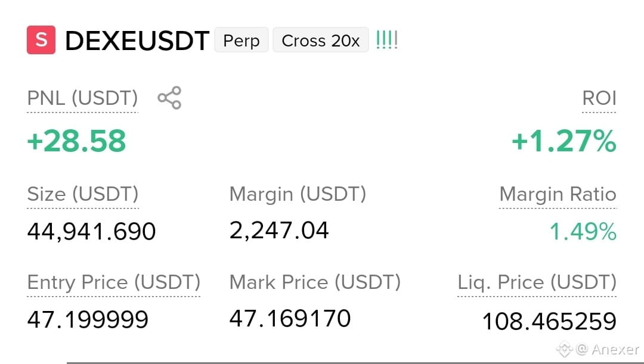Click the Entry Price (USDT) label
Viewport: 644px width, 364px height.
coord(114,282)
